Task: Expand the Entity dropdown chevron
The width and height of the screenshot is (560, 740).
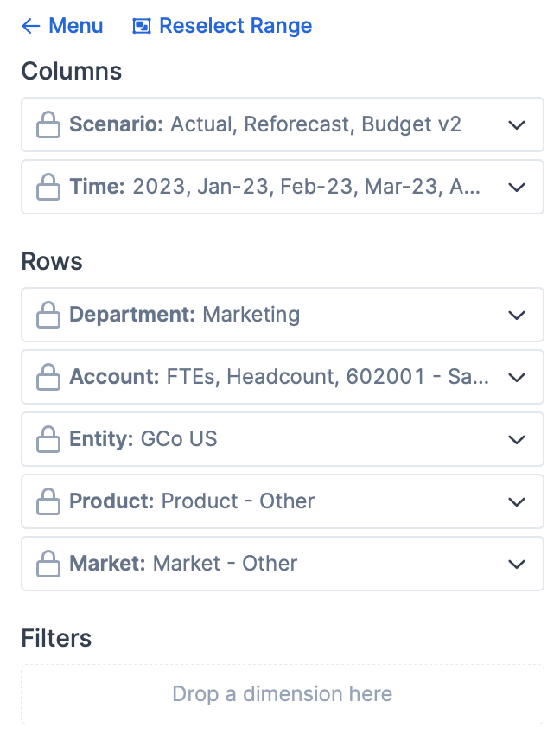Action: [517, 439]
